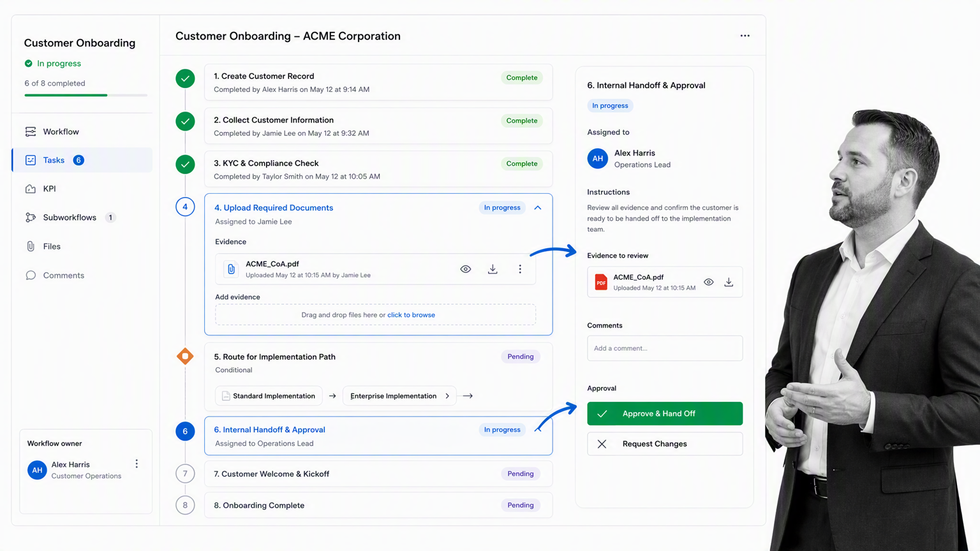
Task: Select the Tasks sidebar item
Action: [82, 160]
